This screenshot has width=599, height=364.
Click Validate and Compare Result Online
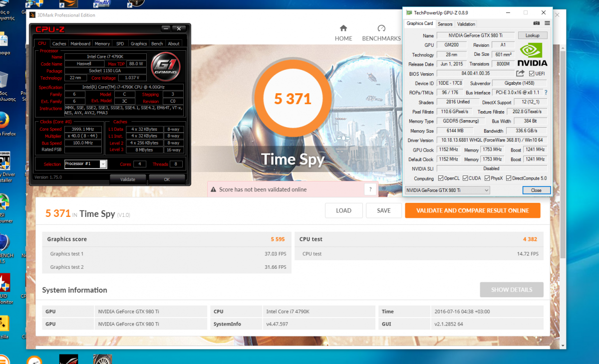(x=473, y=210)
